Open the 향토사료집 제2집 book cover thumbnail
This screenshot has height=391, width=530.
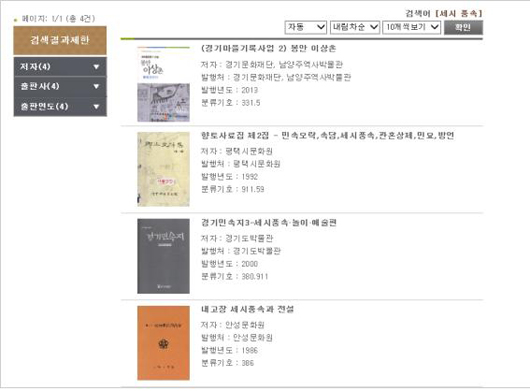tap(163, 169)
